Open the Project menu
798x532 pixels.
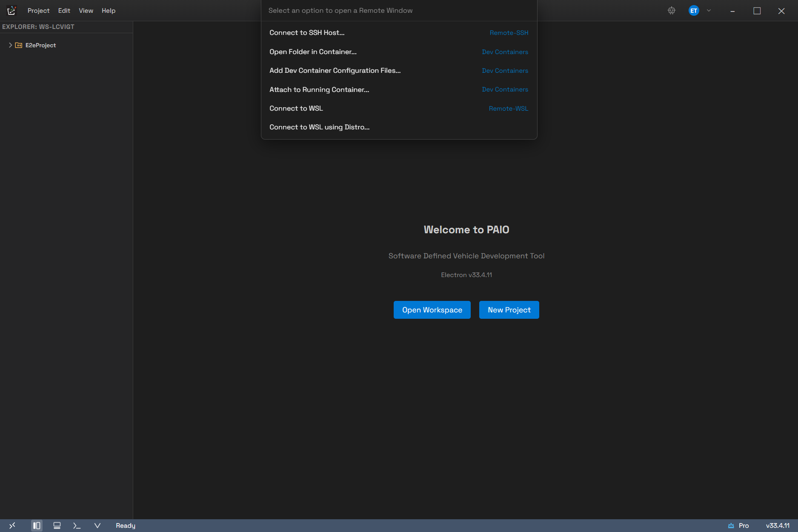(39, 11)
